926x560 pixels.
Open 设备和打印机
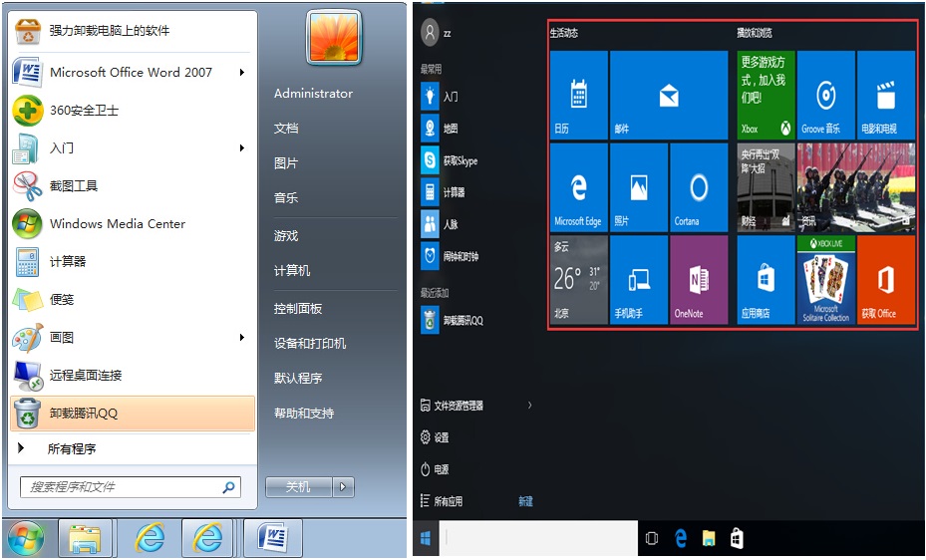[309, 344]
